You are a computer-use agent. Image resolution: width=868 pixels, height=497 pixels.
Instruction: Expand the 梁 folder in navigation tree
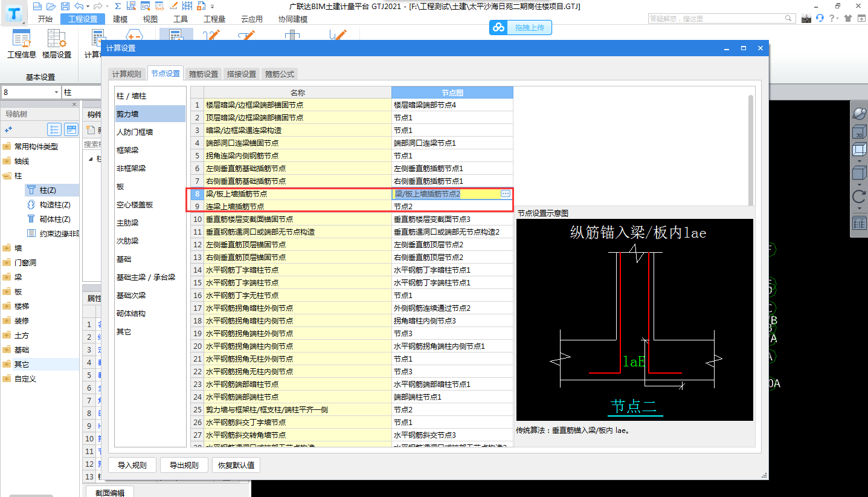pyautogui.click(x=7, y=278)
